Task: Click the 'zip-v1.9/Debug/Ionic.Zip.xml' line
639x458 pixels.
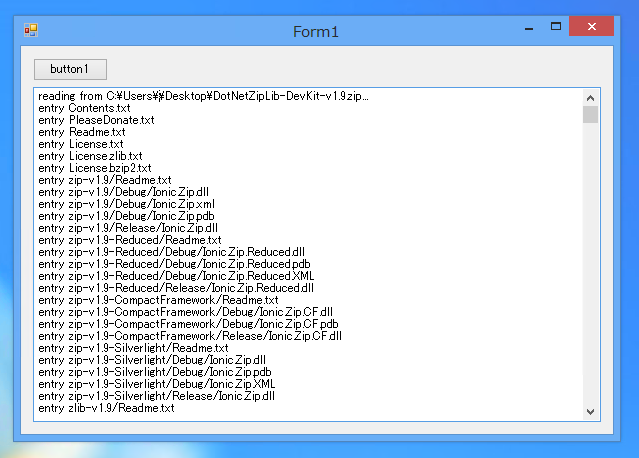Action: click(126, 204)
